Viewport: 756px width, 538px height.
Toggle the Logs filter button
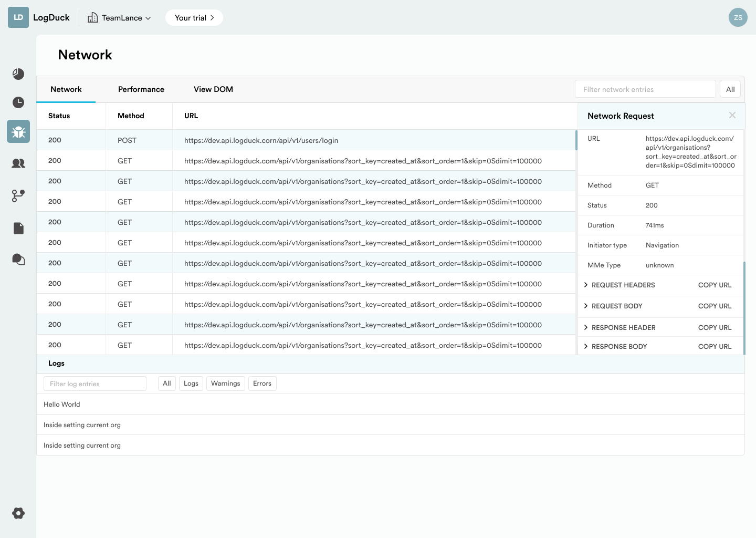[191, 384]
